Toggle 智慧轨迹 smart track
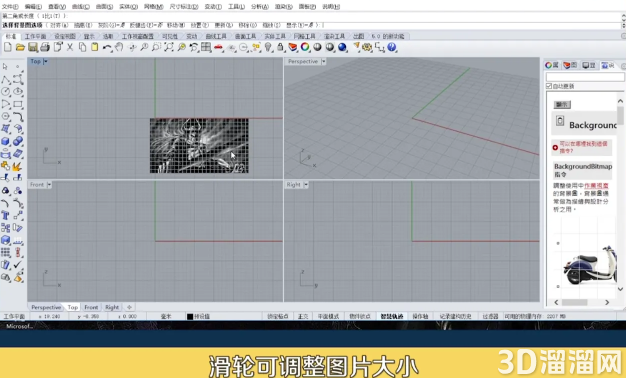The height and width of the screenshot is (378, 626). tap(392, 316)
